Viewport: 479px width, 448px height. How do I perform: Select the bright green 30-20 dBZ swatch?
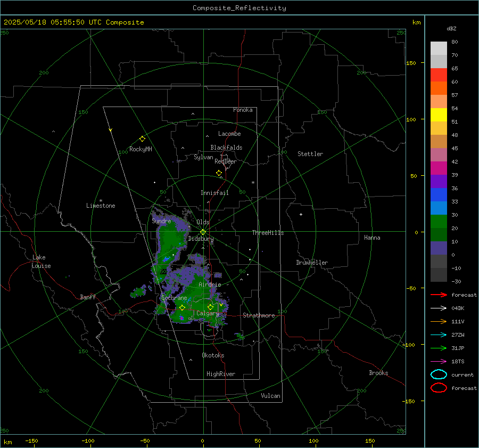pos(439,222)
